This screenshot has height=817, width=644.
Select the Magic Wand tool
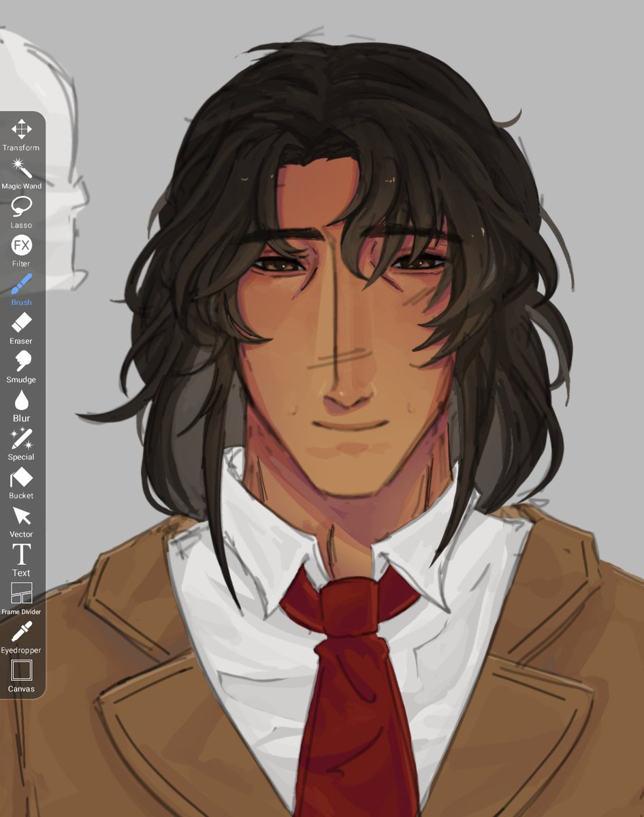[x=21, y=173]
